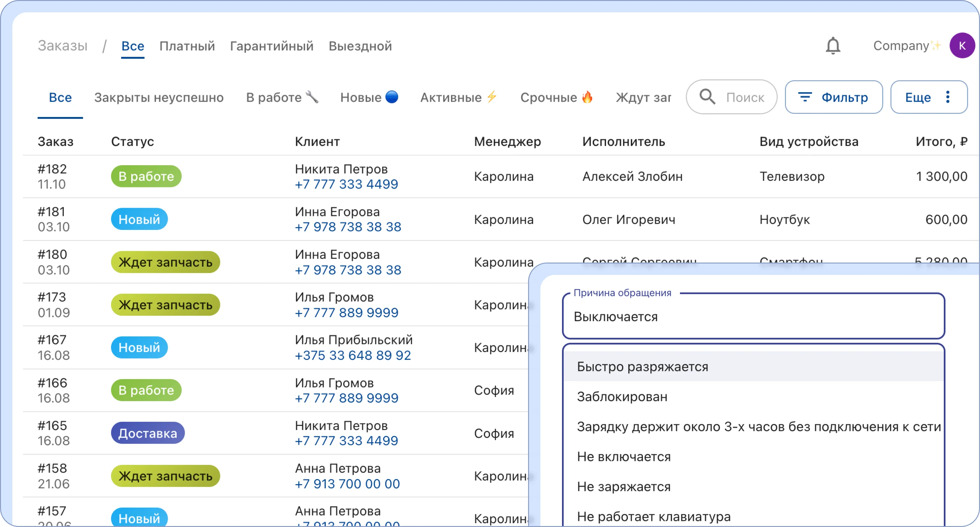Click phone number +7 978 738 38 38 in order #181

348,227
